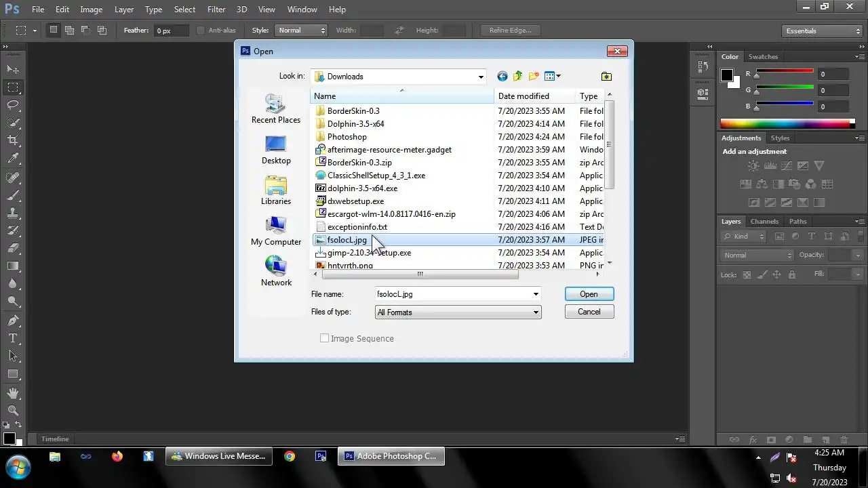Go back to last folder visited

(502, 77)
